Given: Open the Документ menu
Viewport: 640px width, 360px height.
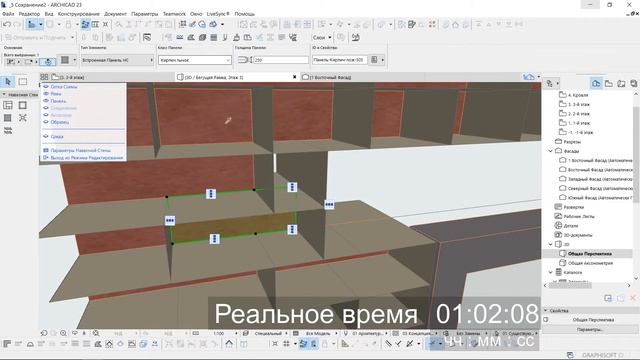Looking at the screenshot, I should pos(116,14).
